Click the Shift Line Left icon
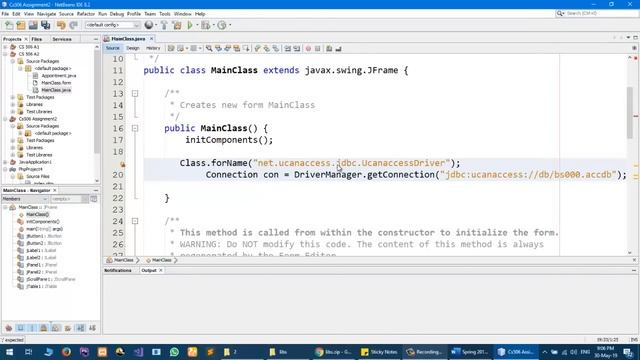The width and height of the screenshot is (640, 360). click(288, 49)
